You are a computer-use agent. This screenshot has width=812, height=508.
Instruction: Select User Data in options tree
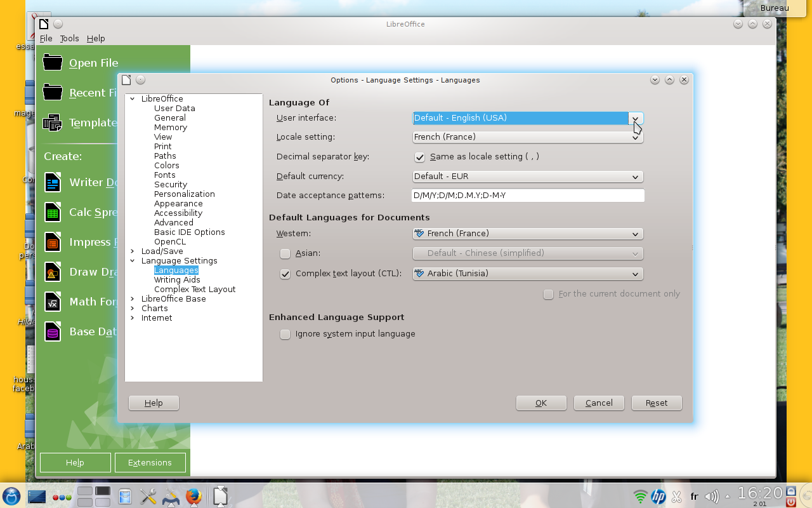(x=174, y=108)
